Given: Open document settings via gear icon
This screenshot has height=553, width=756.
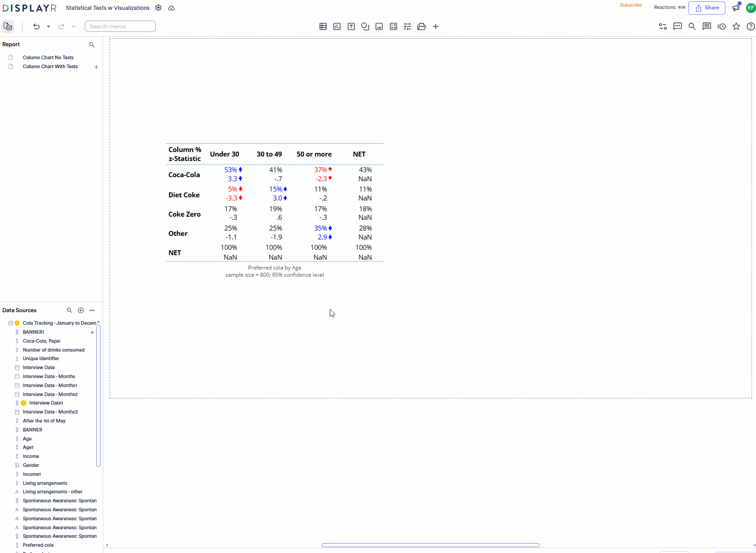Looking at the screenshot, I should [x=158, y=8].
